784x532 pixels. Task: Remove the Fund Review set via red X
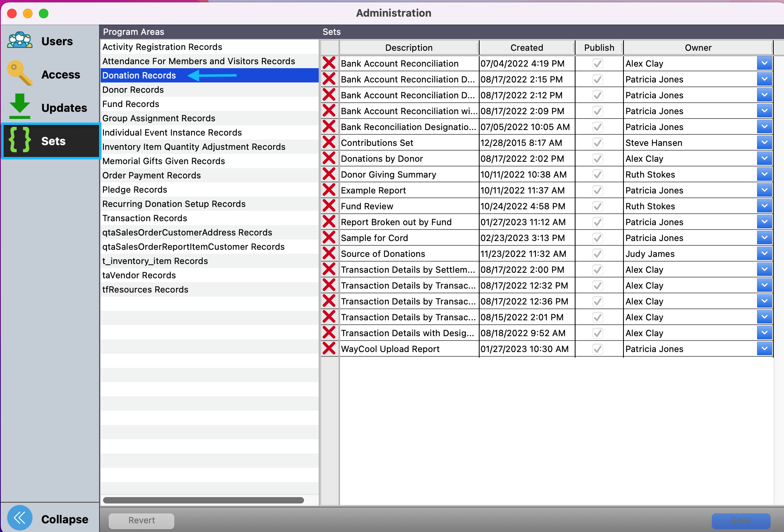pyautogui.click(x=329, y=206)
